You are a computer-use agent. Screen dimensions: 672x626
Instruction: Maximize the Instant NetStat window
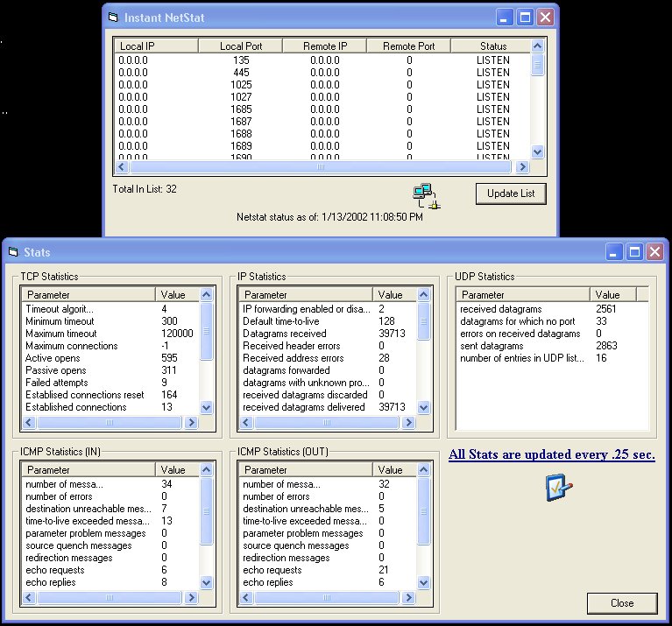526,17
